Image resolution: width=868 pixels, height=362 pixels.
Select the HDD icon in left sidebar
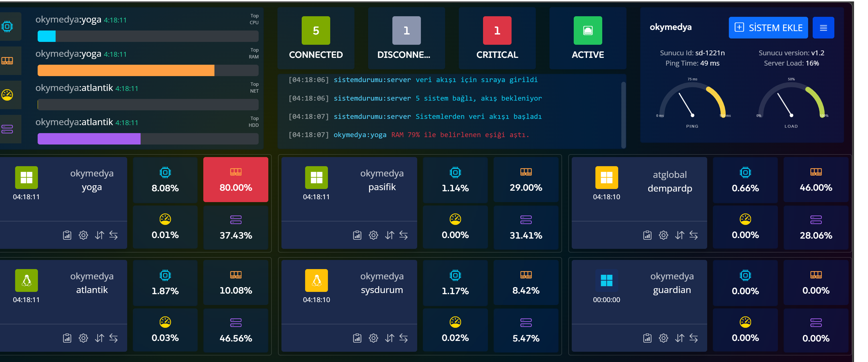pyautogui.click(x=7, y=129)
